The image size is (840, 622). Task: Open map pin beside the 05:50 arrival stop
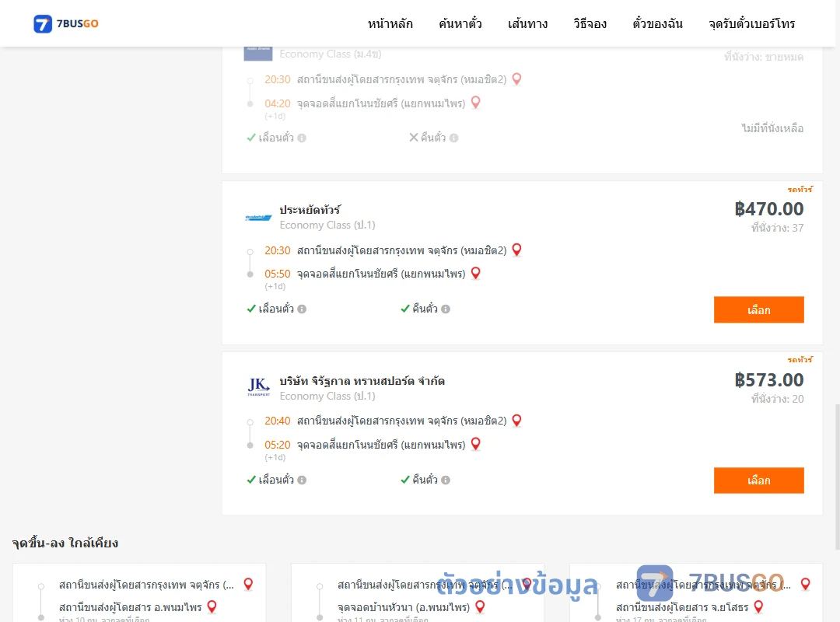[x=476, y=273]
